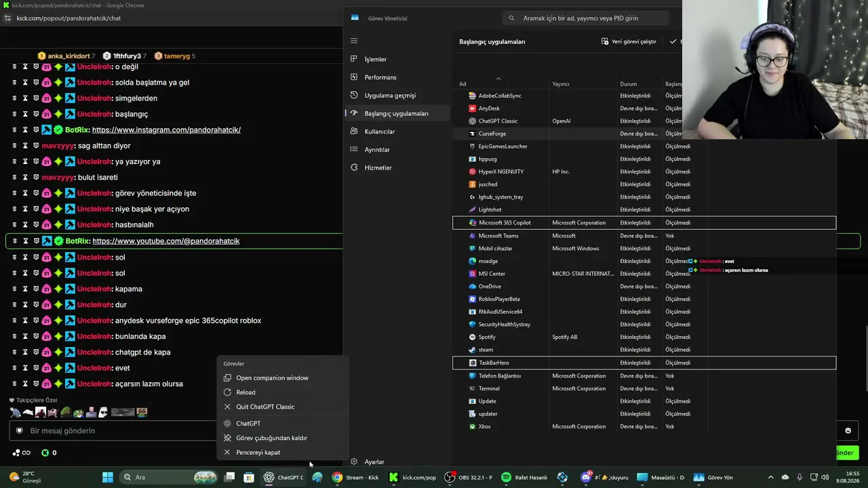Image resolution: width=868 pixels, height=488 pixels.
Task: Click the Spotify AB publisher cell
Action: (565, 337)
